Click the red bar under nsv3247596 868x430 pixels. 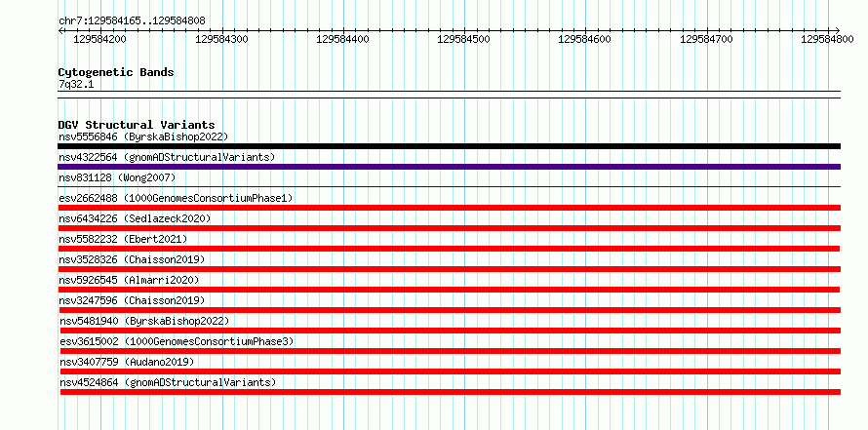pos(449,310)
